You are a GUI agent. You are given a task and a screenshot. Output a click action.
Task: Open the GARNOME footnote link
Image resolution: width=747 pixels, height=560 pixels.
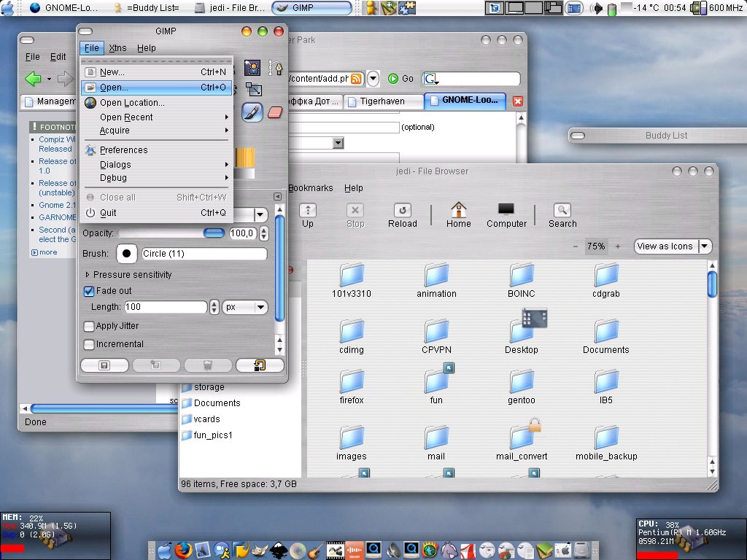[x=57, y=217]
